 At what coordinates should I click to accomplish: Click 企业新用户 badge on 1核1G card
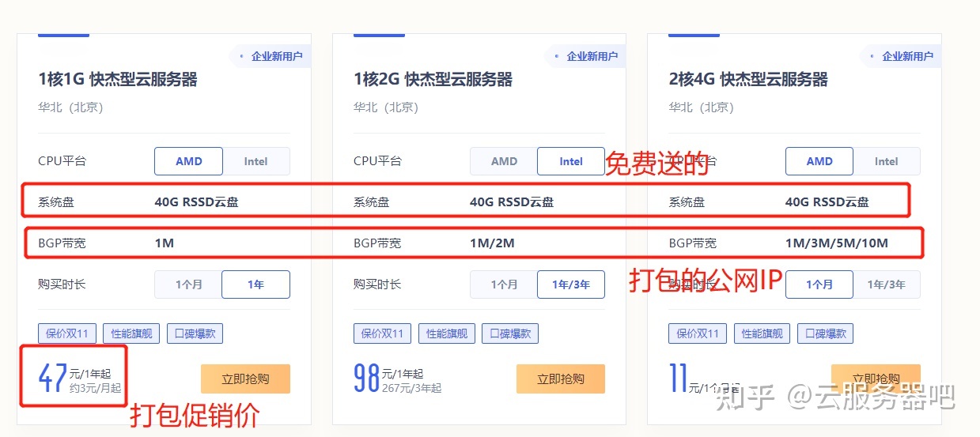(270, 56)
